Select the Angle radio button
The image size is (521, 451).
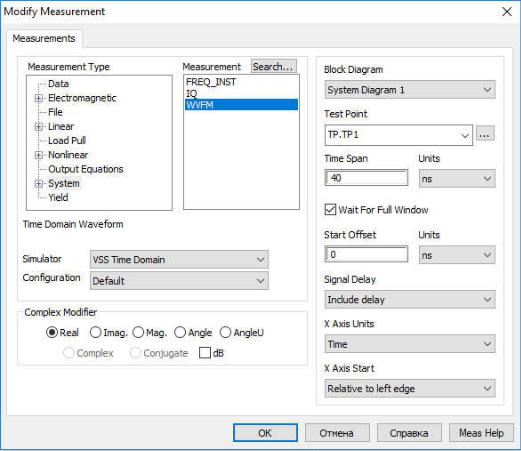pyautogui.click(x=180, y=332)
